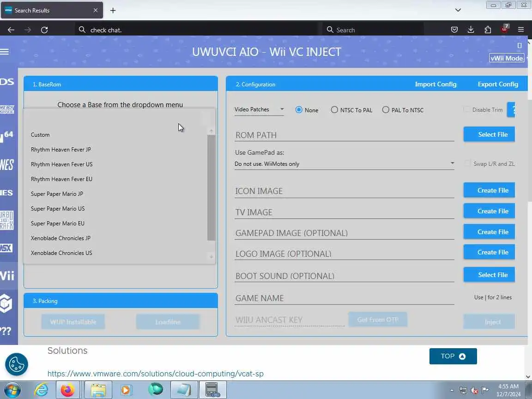The height and width of the screenshot is (399, 532).
Task: Open the Firefox application menu
Action: tap(521, 30)
